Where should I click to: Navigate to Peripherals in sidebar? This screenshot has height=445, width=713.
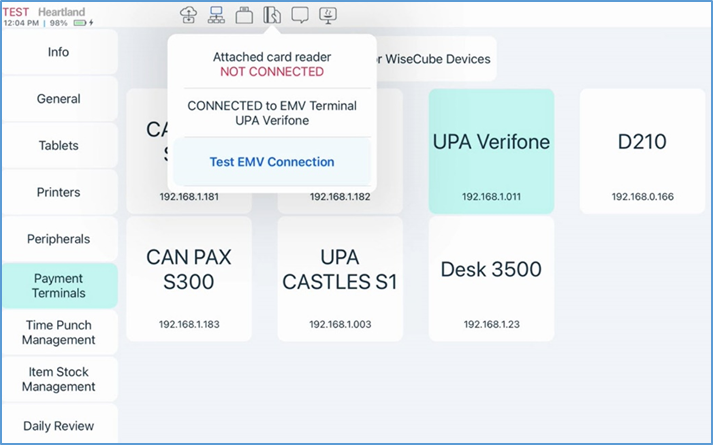[x=59, y=239]
